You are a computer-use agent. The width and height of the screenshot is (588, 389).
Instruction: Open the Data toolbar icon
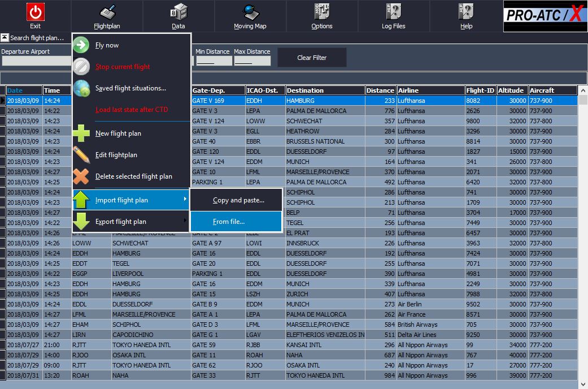tap(178, 12)
